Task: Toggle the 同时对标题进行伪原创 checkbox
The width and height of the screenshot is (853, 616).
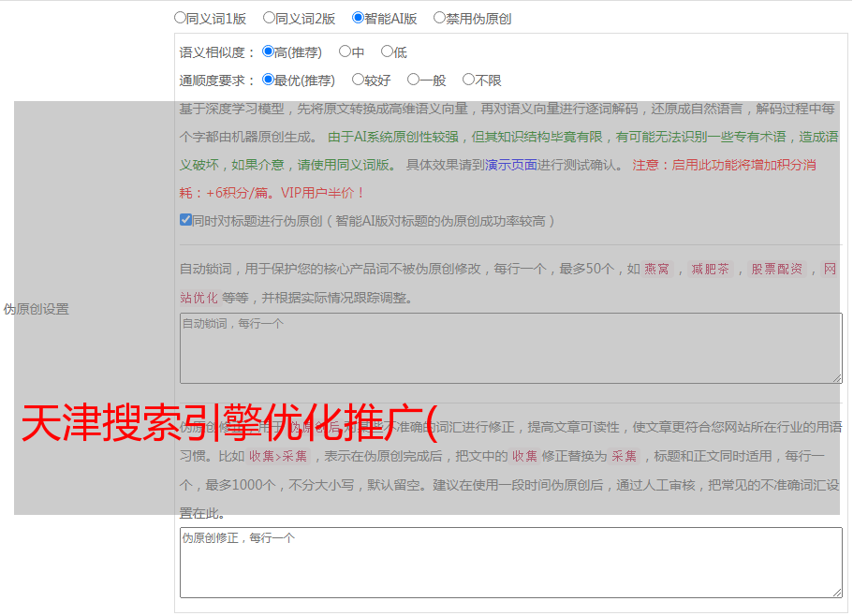Action: point(185,221)
